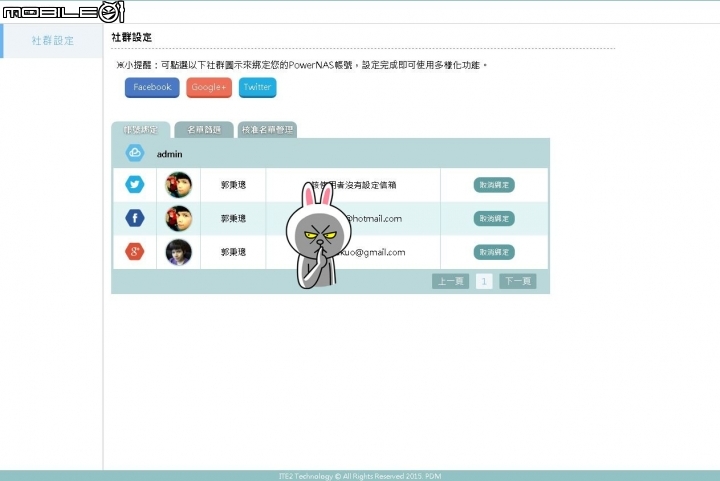Viewport: 720px width, 481px height.
Task: Click the name in the Google+ row
Action: click(x=233, y=252)
